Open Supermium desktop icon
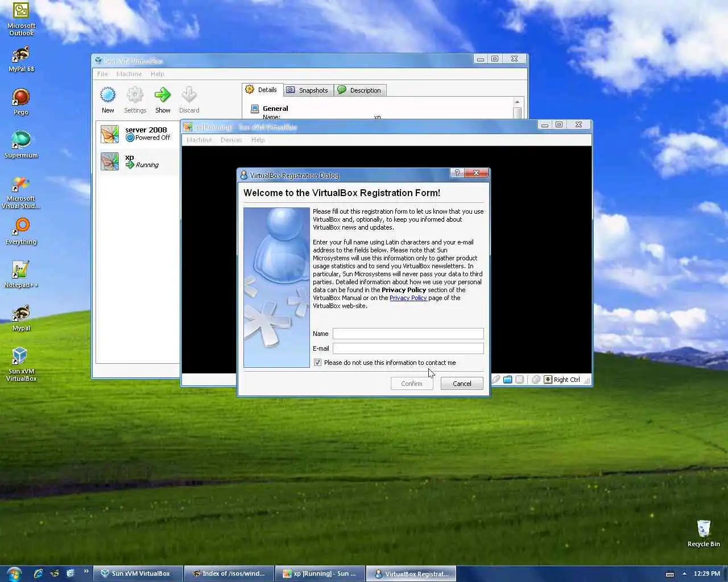The width and height of the screenshot is (728, 582). (21, 145)
